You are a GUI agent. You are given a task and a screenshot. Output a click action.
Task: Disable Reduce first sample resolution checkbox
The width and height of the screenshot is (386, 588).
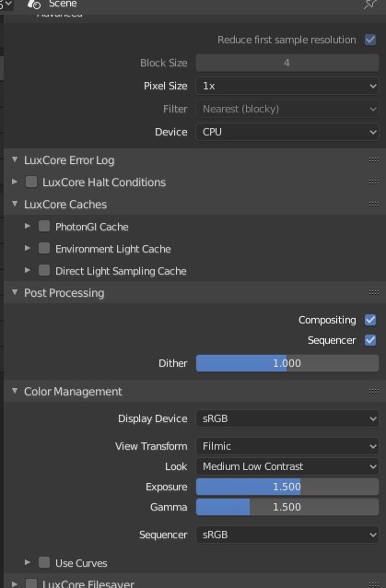click(370, 40)
